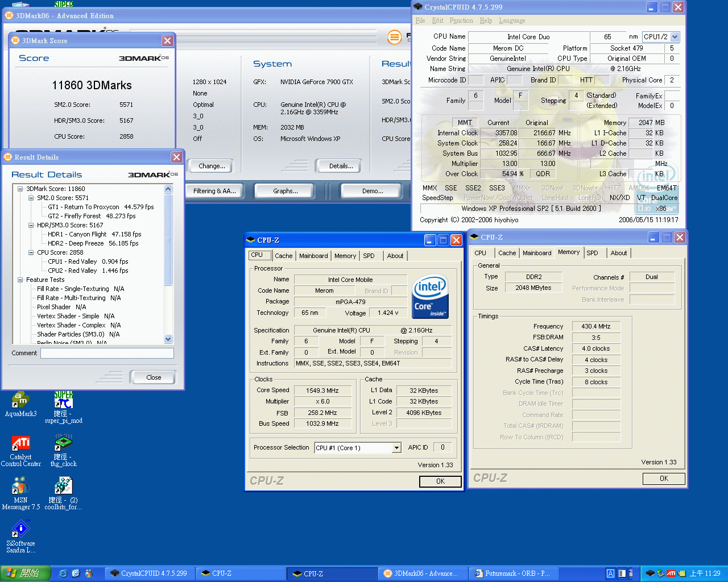Open the Function menu in CrystalCPUID

pyautogui.click(x=461, y=20)
